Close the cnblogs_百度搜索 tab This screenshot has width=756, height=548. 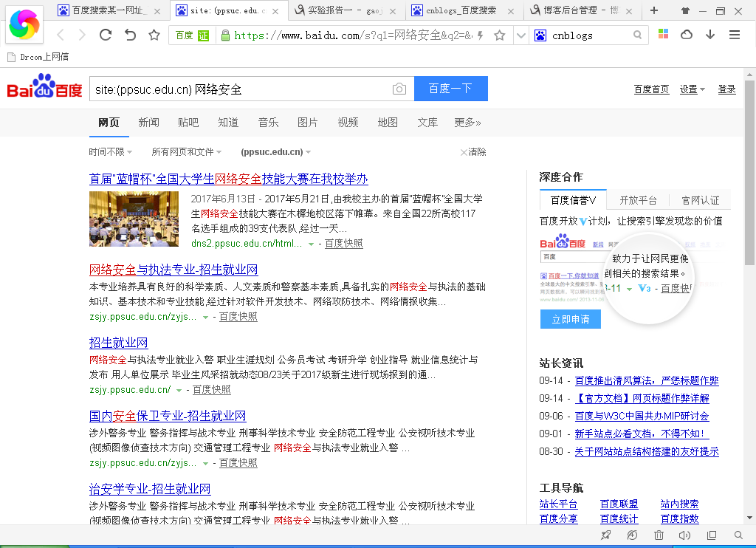coord(511,11)
